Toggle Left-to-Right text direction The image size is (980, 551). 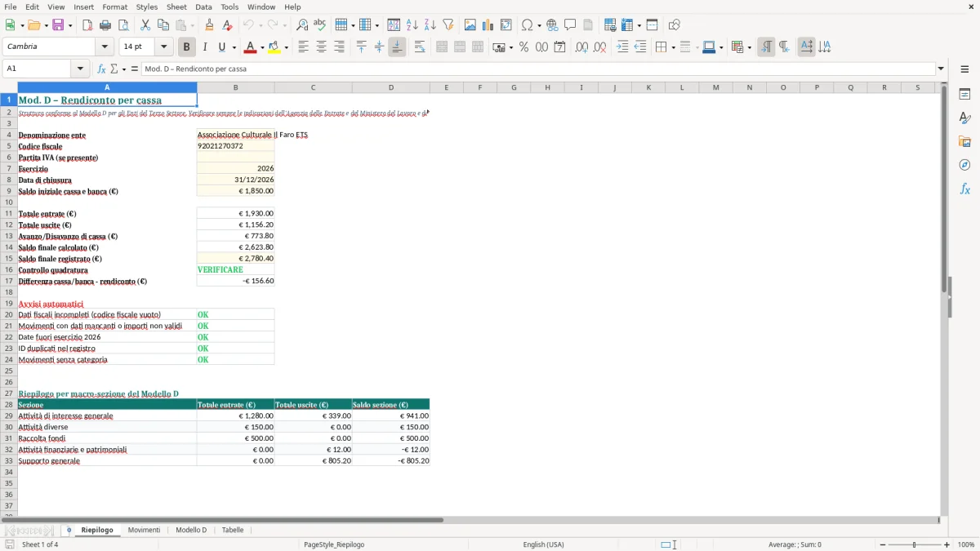(x=766, y=47)
